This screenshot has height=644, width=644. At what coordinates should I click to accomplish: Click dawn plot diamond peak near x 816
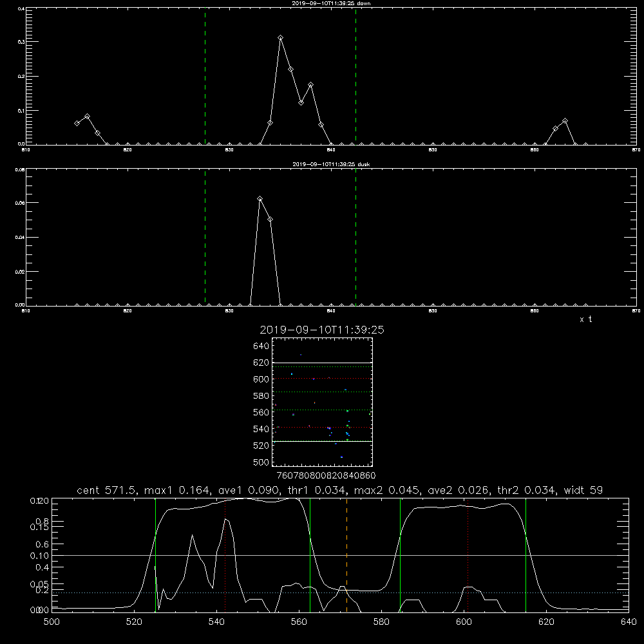point(87,117)
